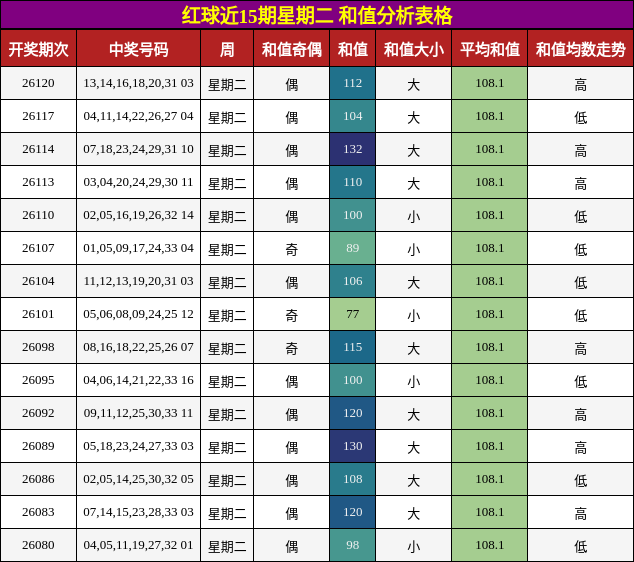Select 108.1 in the 26110 row
Image resolution: width=634 pixels, height=562 pixels.
pos(490,215)
